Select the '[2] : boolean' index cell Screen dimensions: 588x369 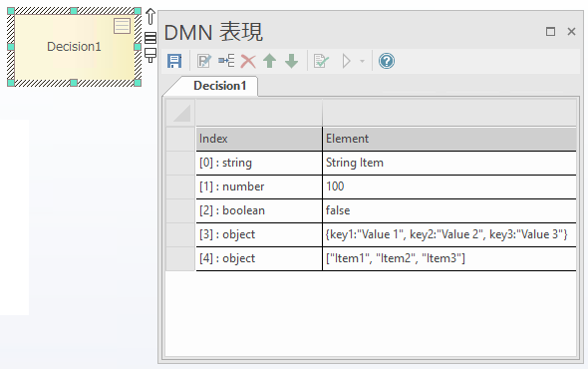(x=259, y=210)
